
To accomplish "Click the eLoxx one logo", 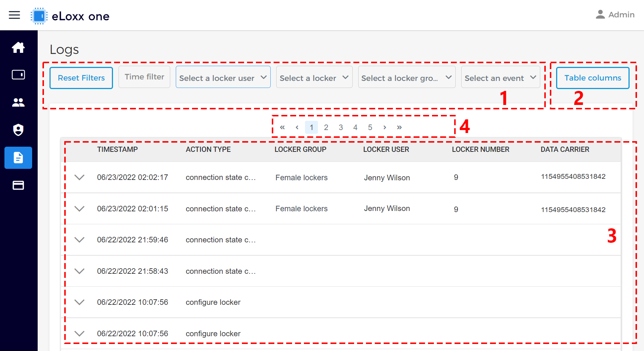I will (70, 16).
